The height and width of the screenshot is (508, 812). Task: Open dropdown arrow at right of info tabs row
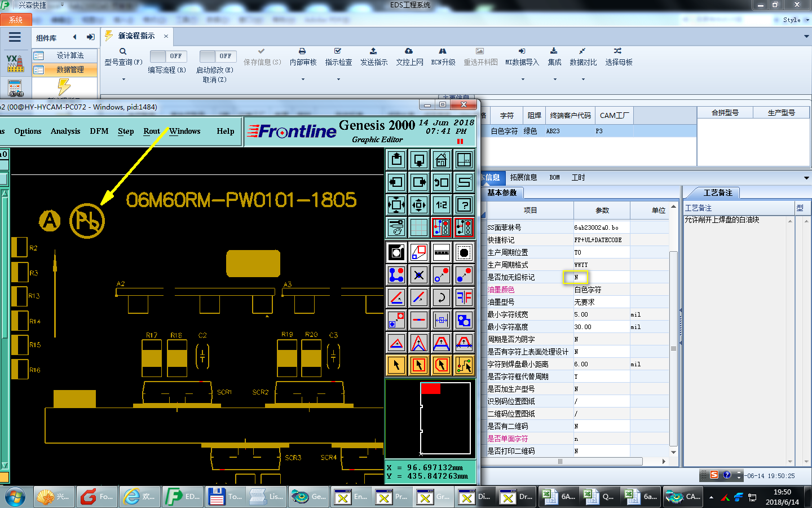[806, 178]
